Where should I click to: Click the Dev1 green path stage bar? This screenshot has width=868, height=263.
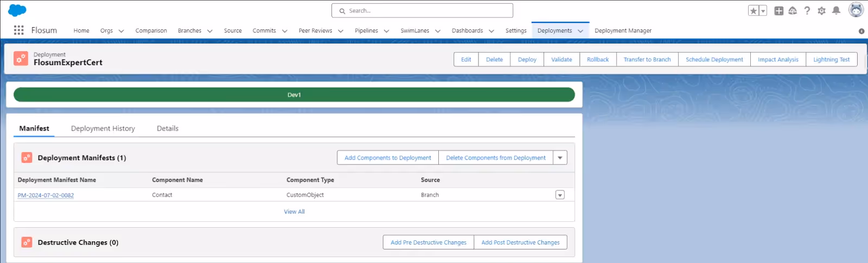click(x=294, y=94)
